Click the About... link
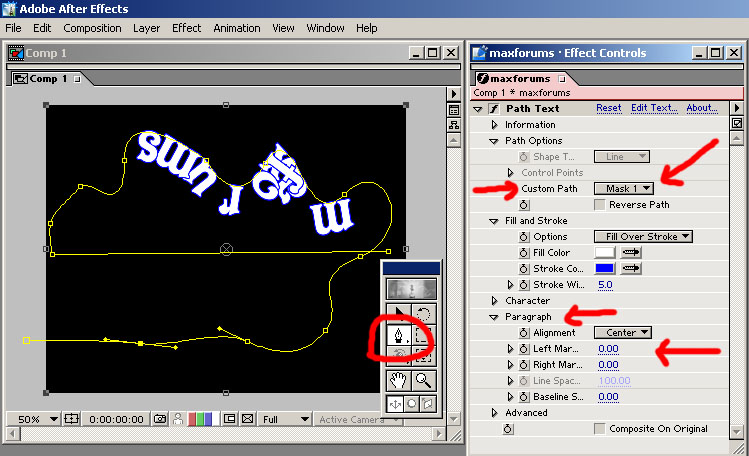This screenshot has height=456, width=749. [x=702, y=108]
